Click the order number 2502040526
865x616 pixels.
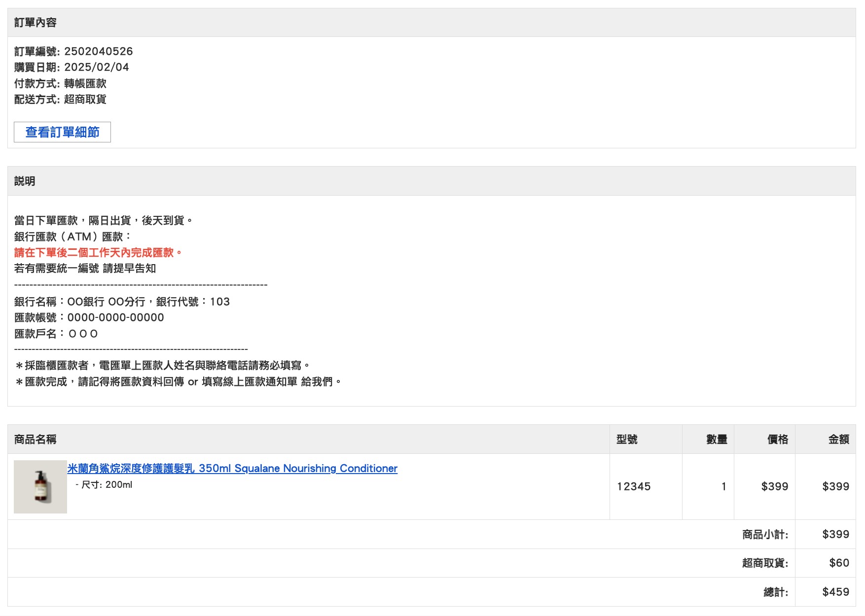[x=98, y=51]
